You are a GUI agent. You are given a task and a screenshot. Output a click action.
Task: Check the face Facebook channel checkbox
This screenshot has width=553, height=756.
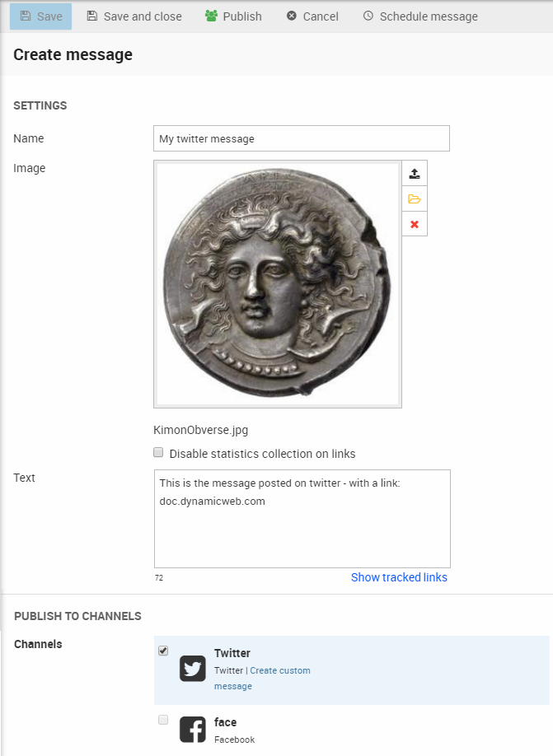pos(163,720)
